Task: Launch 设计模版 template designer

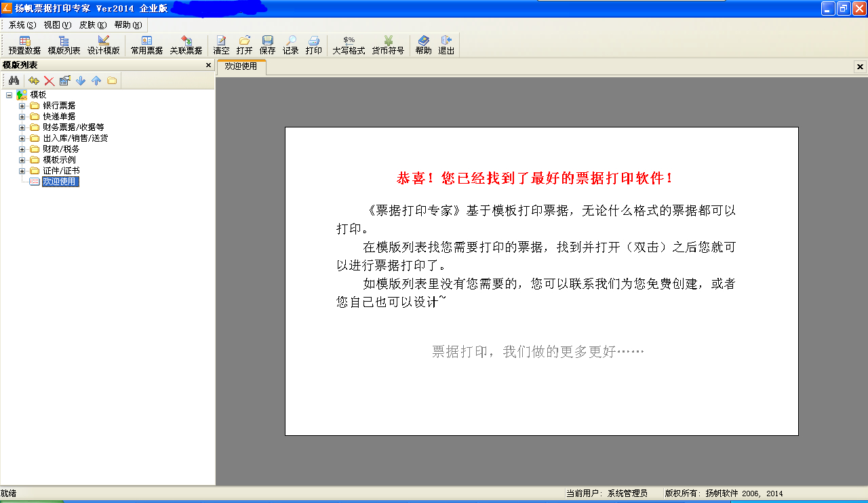Action: point(103,45)
